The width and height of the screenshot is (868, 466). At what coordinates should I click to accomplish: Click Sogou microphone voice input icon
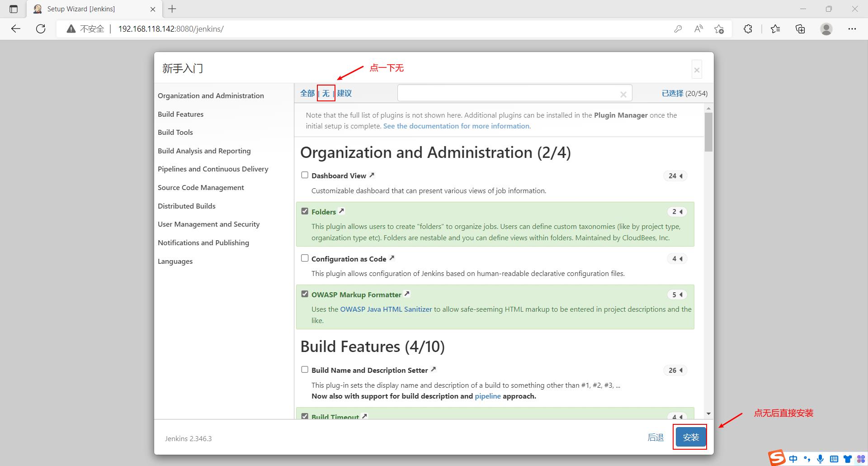820,459
